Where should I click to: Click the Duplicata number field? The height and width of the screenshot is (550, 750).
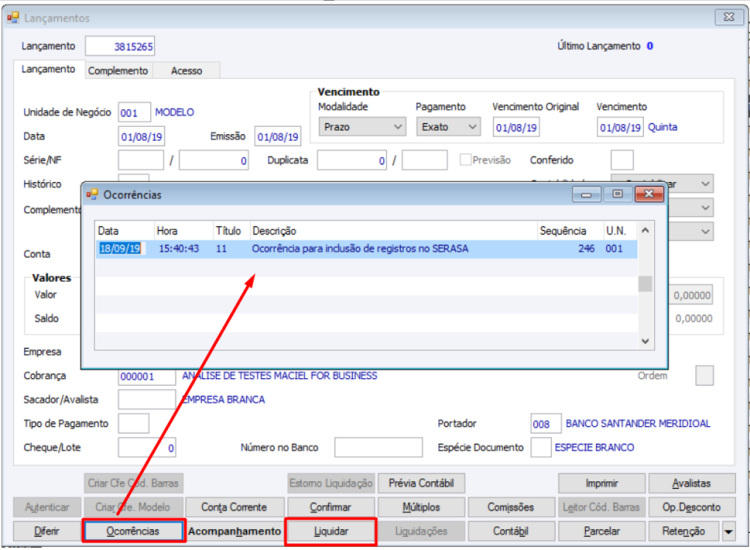click(352, 160)
